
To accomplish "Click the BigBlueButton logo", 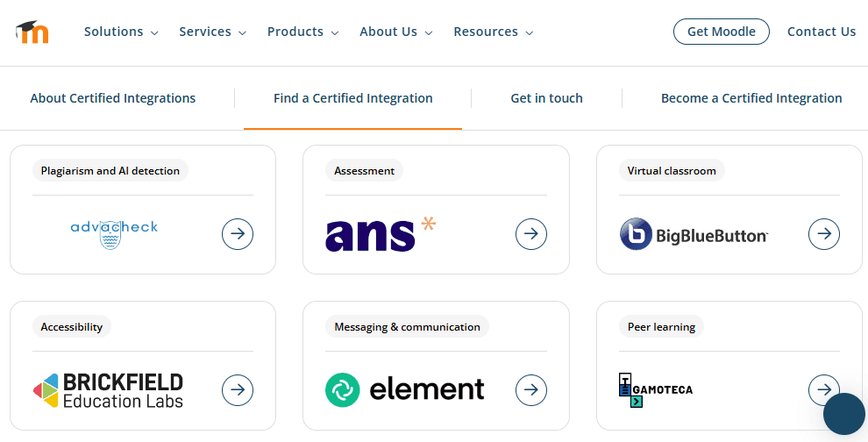I will click(694, 234).
